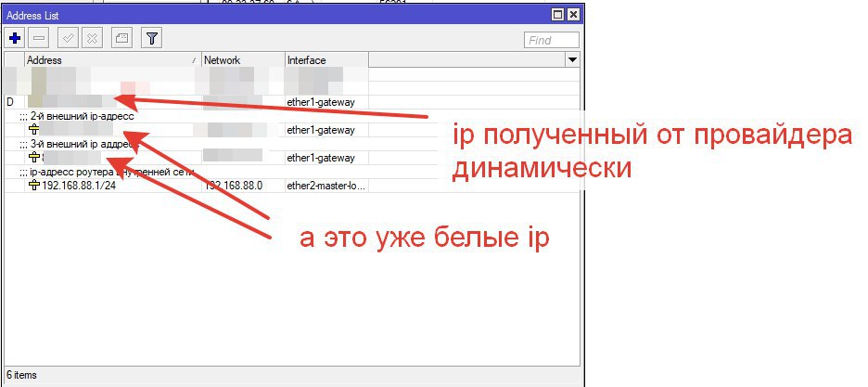The width and height of the screenshot is (868, 387).
Task: Type in the Find search field
Action: point(551,40)
